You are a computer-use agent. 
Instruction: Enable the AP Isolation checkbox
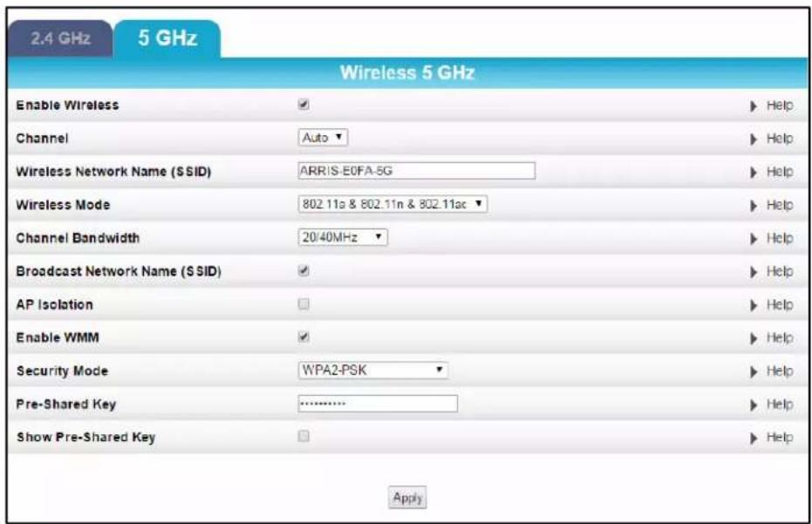[304, 303]
